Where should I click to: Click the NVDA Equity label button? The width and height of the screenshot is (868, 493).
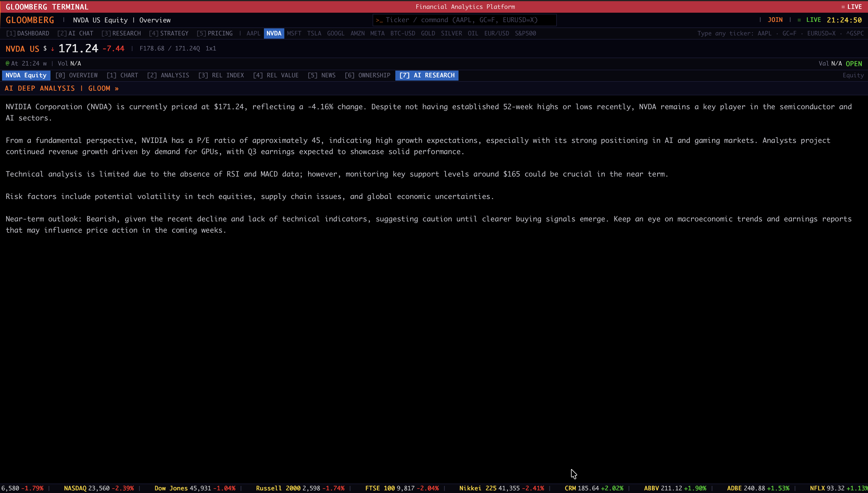[26, 75]
